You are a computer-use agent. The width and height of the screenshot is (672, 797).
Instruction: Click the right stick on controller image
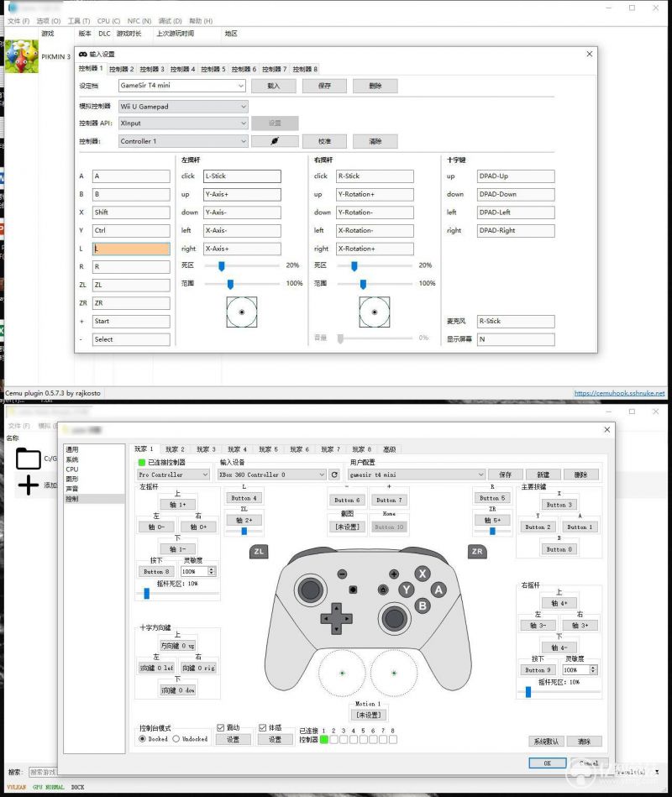tap(393, 619)
